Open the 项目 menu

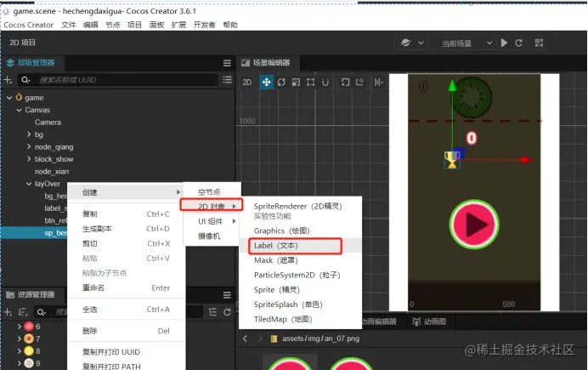(x=134, y=25)
